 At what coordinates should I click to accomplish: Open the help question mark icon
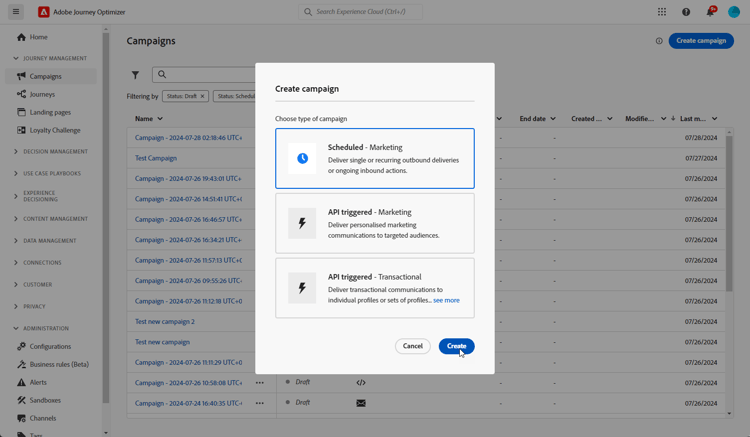point(686,12)
